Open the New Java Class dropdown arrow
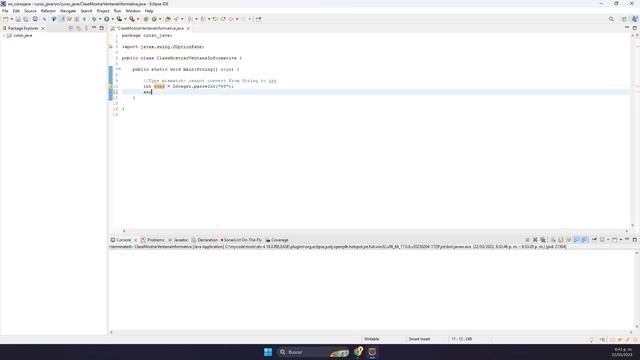 (160, 19)
